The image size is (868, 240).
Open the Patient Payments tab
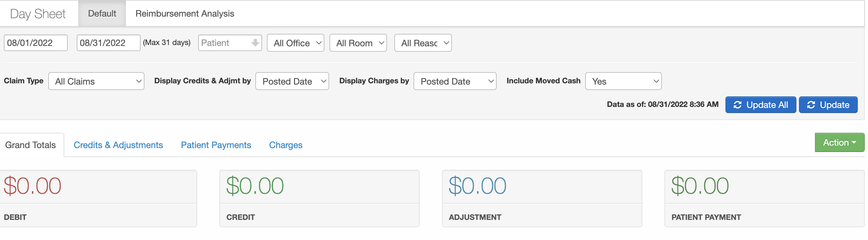(216, 145)
